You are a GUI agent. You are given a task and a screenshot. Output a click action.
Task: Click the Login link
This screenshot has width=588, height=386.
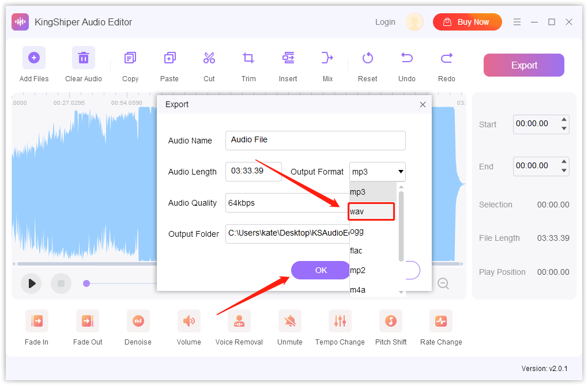(385, 22)
